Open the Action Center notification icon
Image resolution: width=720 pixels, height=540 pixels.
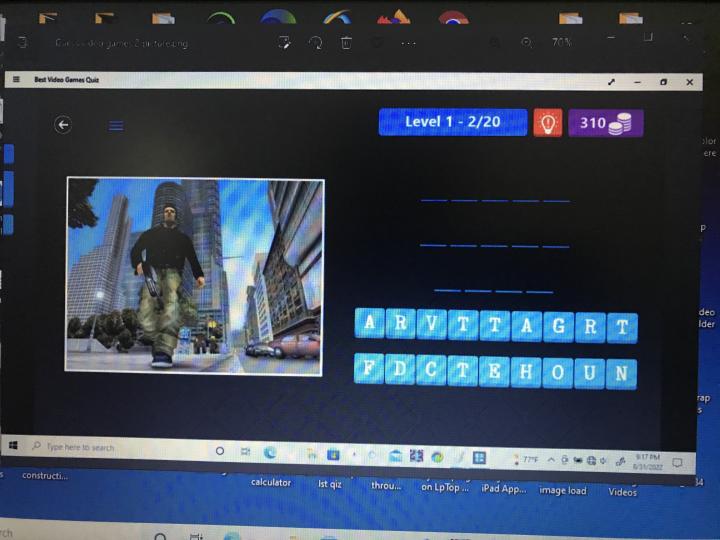coord(677,462)
